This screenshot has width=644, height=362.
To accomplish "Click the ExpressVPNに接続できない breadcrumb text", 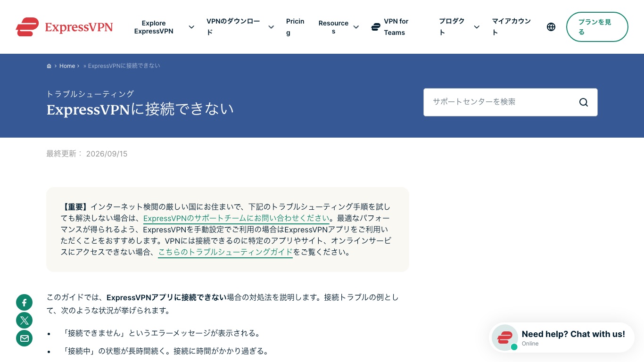I will pos(124,66).
